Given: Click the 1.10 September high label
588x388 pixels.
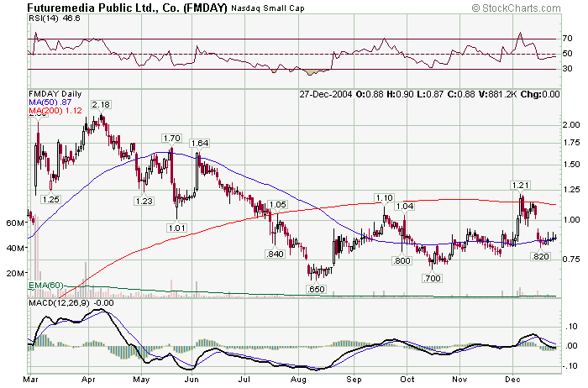Looking at the screenshot, I should tap(384, 198).
